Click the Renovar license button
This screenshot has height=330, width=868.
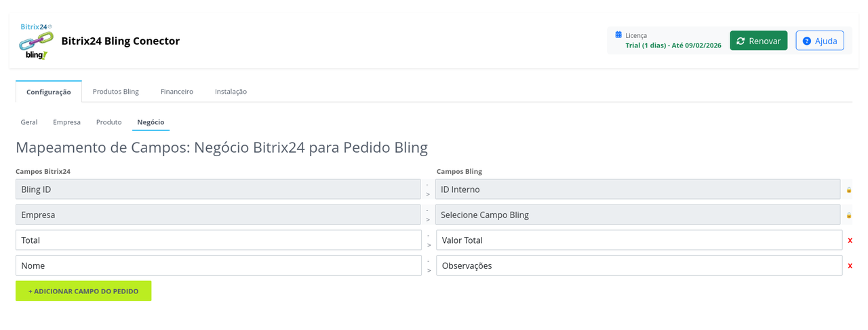pyautogui.click(x=758, y=41)
